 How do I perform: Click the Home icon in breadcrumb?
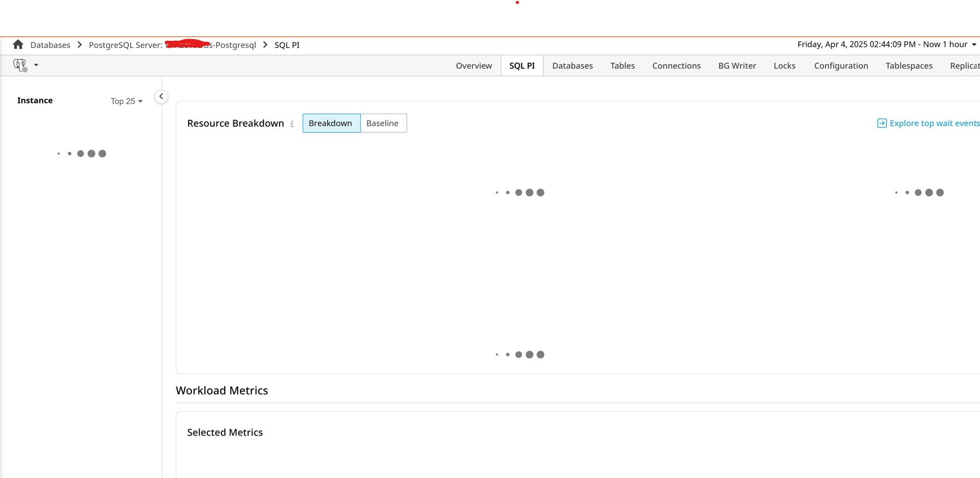pos(18,45)
